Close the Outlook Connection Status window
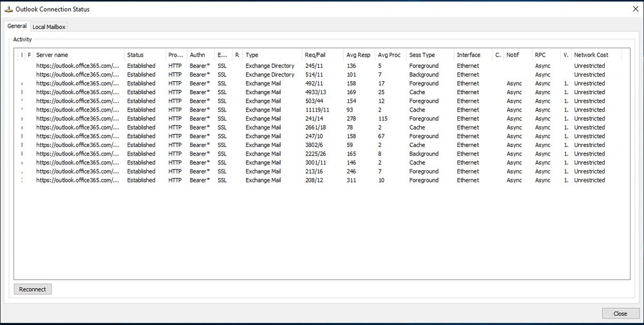The width and height of the screenshot is (644, 325). 635,9
